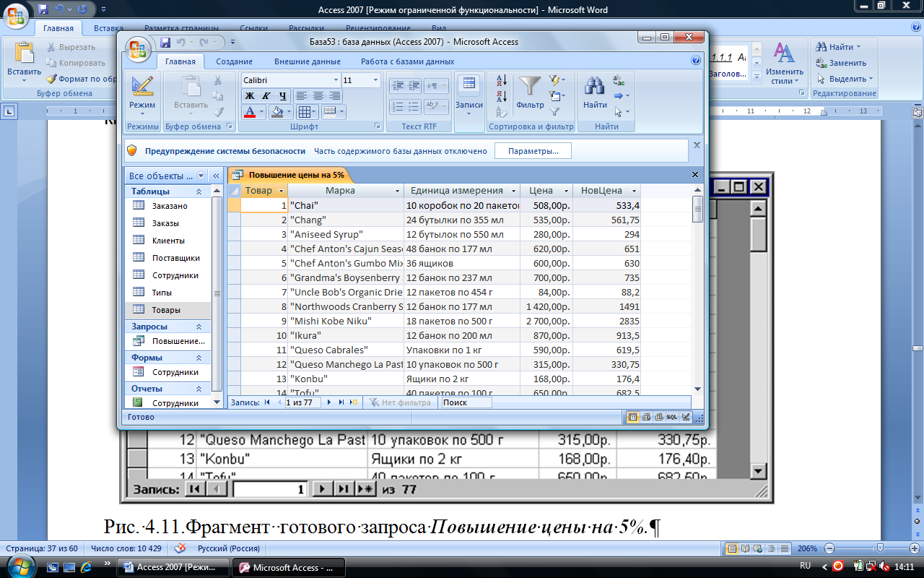Select the Повышение цены на 5% tab
Viewport: 924px width, 578px height.
point(289,175)
